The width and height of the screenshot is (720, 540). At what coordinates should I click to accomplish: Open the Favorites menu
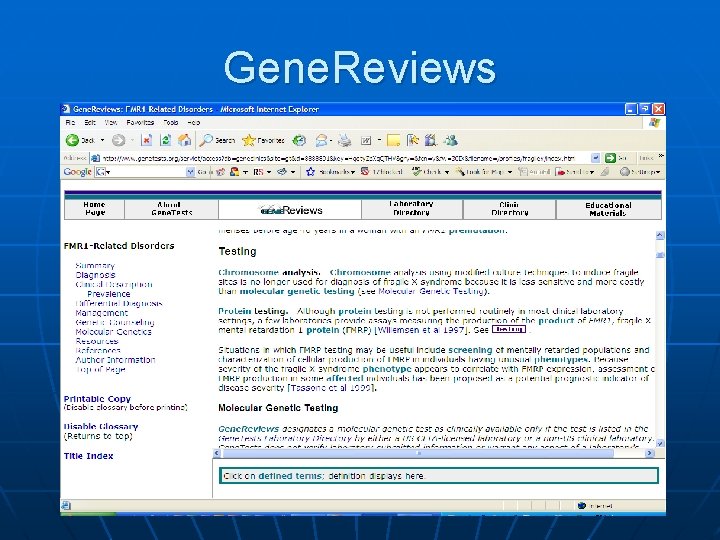(140, 123)
